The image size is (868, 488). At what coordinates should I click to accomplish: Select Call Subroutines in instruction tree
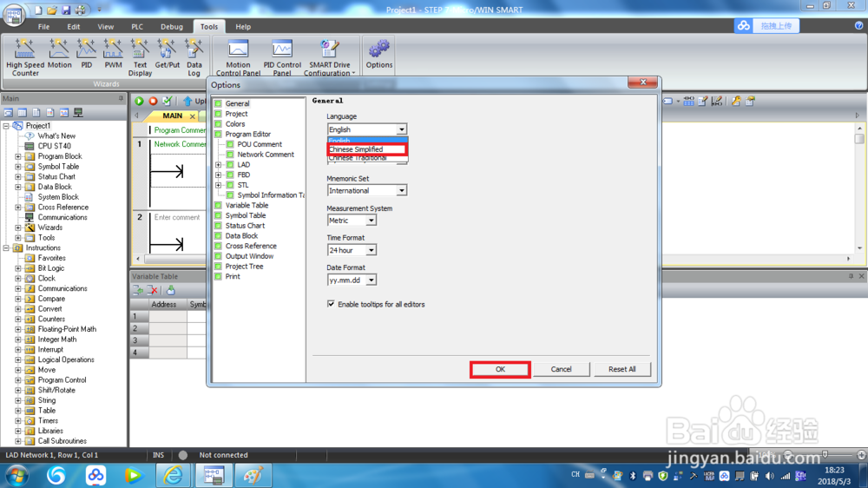click(x=62, y=441)
